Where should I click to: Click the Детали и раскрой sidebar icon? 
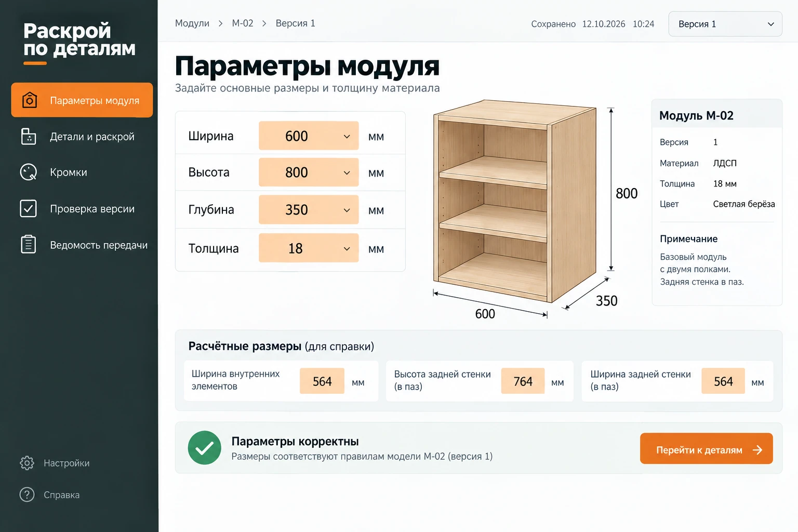click(x=29, y=136)
